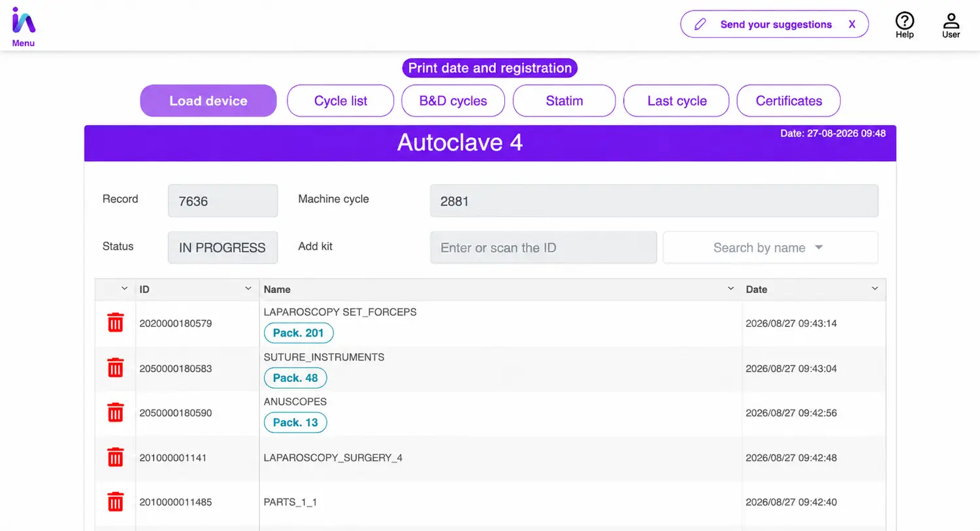Image resolution: width=980 pixels, height=531 pixels.
Task: Focus the Enter or scan the ID field
Action: click(544, 248)
